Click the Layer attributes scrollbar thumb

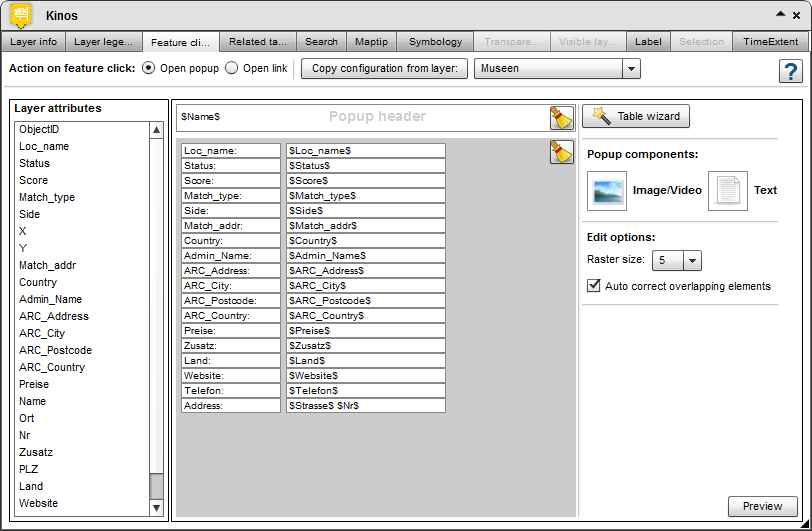tap(156, 486)
